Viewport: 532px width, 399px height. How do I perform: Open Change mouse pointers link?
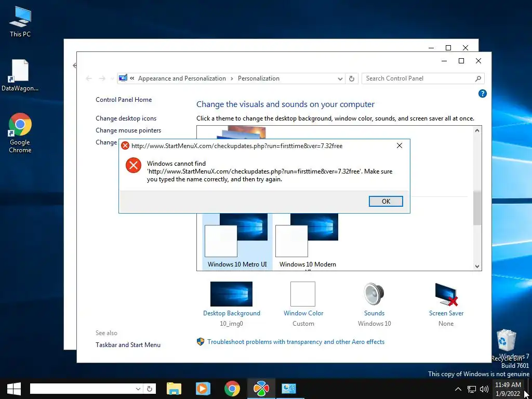(x=128, y=130)
